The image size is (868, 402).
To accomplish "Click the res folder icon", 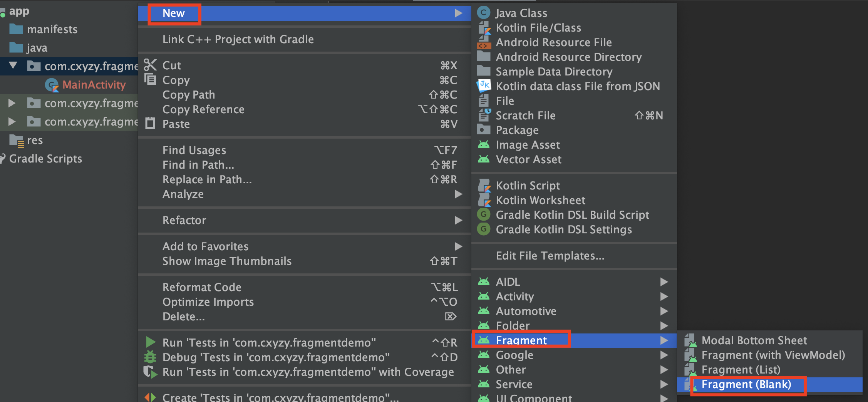I will (17, 141).
